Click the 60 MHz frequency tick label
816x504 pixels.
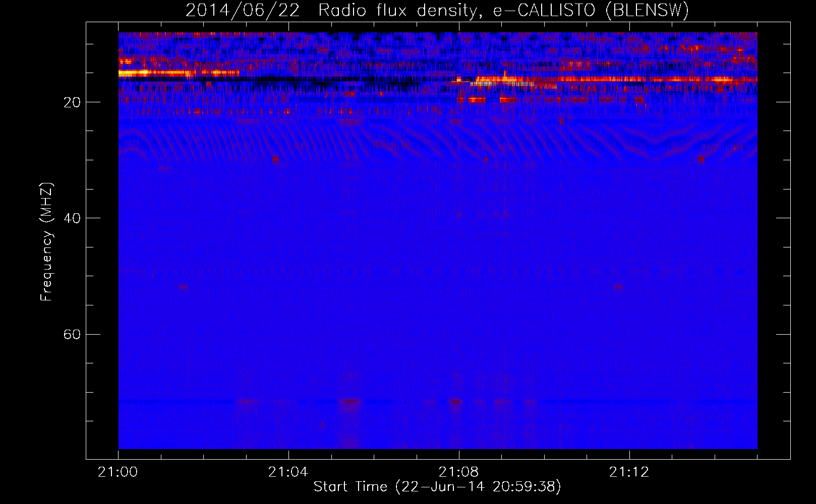point(72,334)
